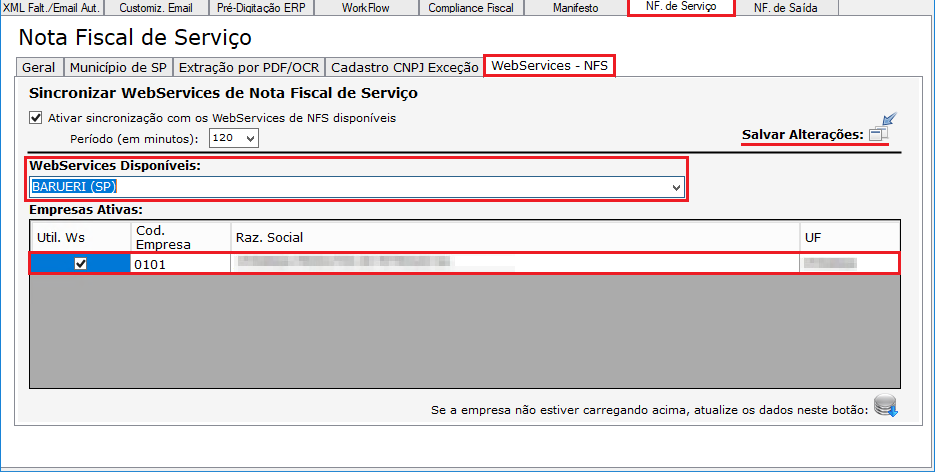Toggle Ativar sincronização com WebServices checkbox
The height and width of the screenshot is (472, 935).
(x=36, y=118)
